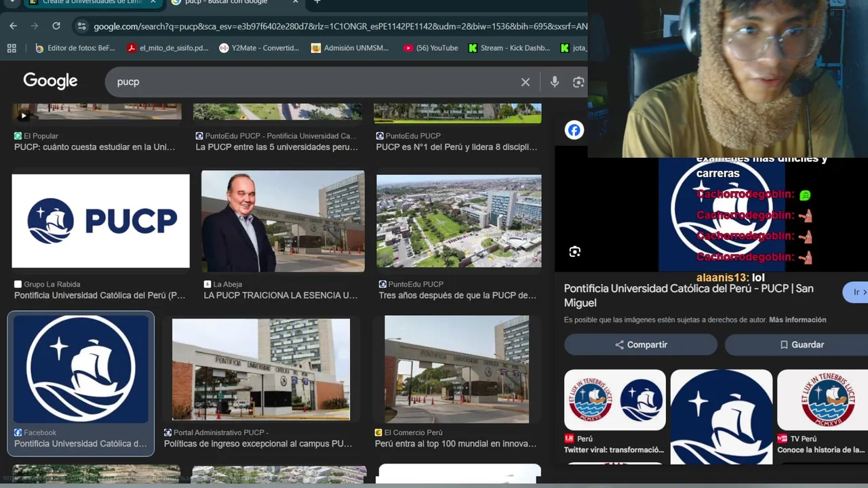This screenshot has height=488, width=868.
Task: Click 'Twitter viral: transformació...' caption
Action: coord(614,450)
